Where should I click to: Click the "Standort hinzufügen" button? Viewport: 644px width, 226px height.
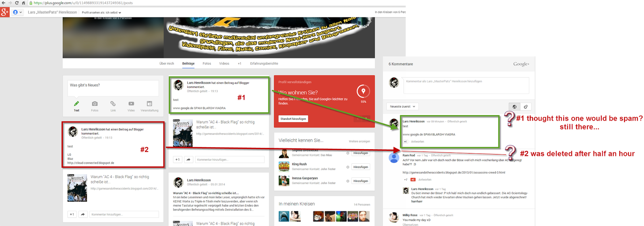point(293,119)
